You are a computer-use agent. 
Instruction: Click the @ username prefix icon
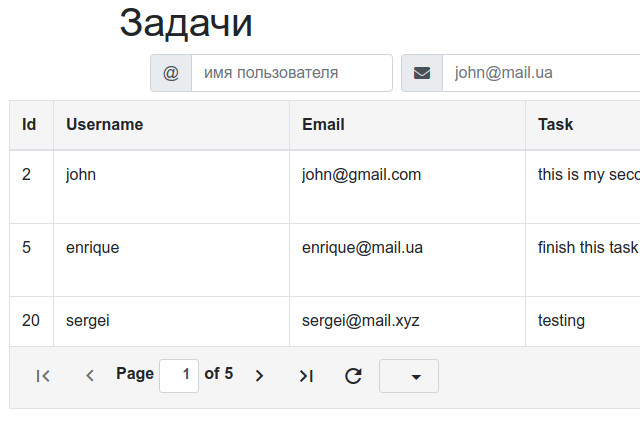click(x=171, y=73)
